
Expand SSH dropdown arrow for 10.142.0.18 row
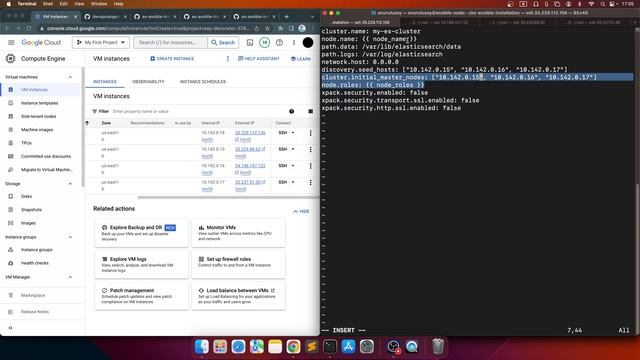(293, 133)
